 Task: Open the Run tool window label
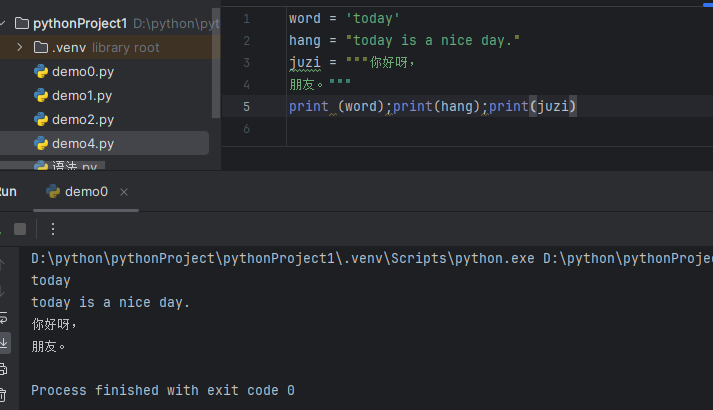8,192
